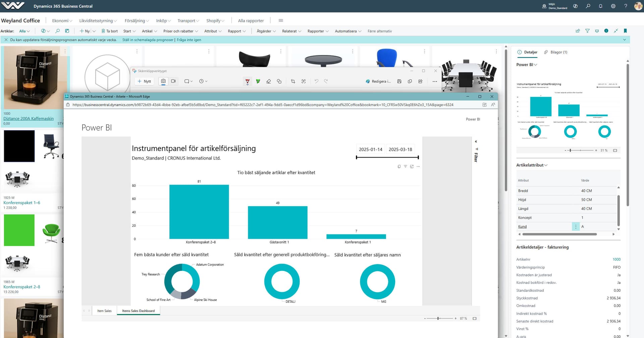
Task: Adjust the factbox Power BI zoom slider at 31 %
Action: (x=571, y=150)
